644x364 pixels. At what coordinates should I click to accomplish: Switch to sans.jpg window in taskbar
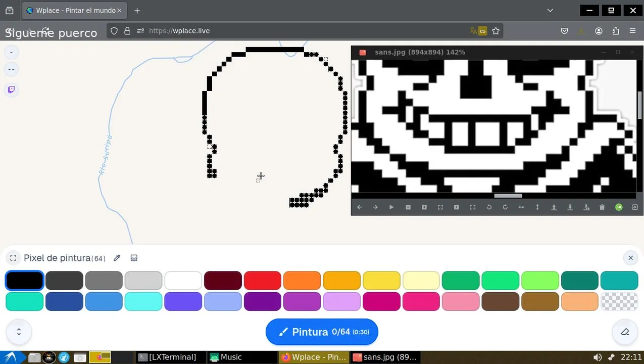385,357
